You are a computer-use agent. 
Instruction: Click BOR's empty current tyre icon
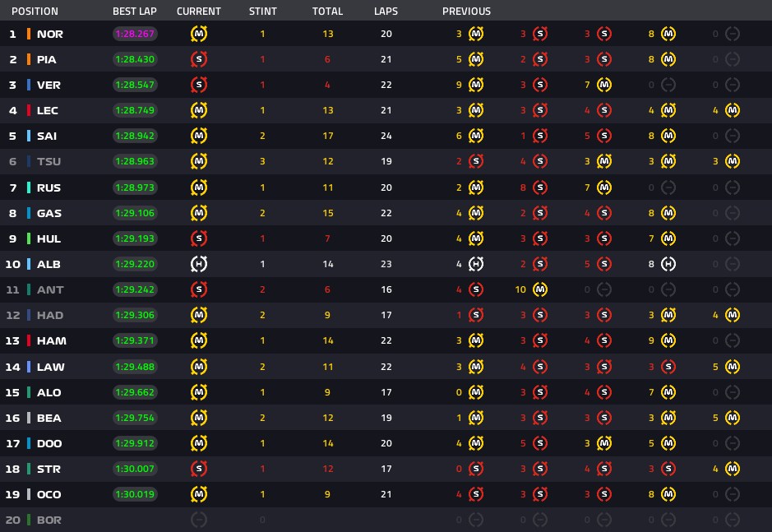(x=199, y=520)
